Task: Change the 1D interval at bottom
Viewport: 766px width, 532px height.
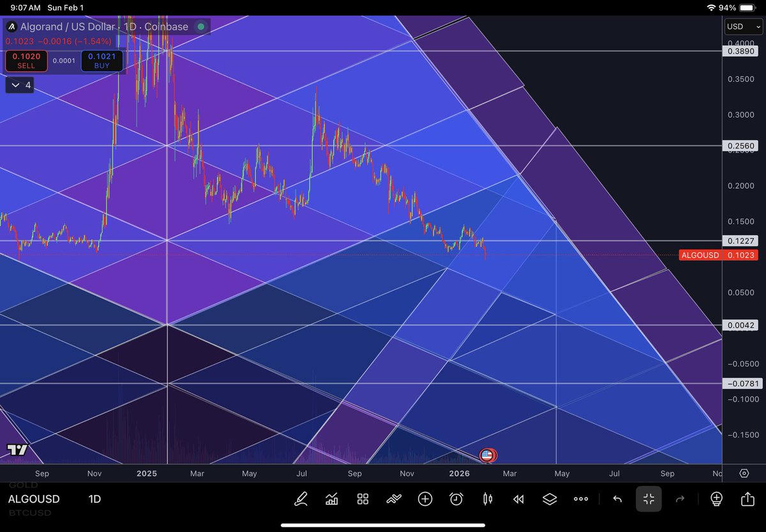Action: pos(94,499)
